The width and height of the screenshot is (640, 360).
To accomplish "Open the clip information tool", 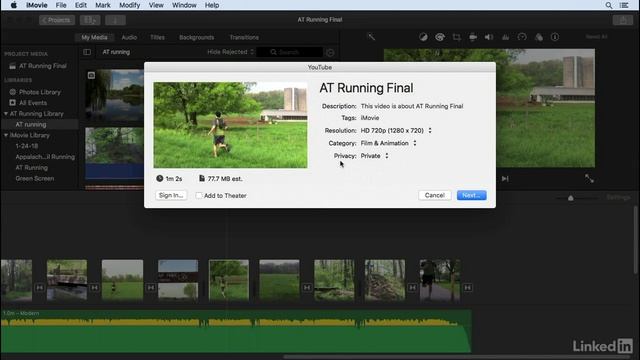I will point(555,37).
